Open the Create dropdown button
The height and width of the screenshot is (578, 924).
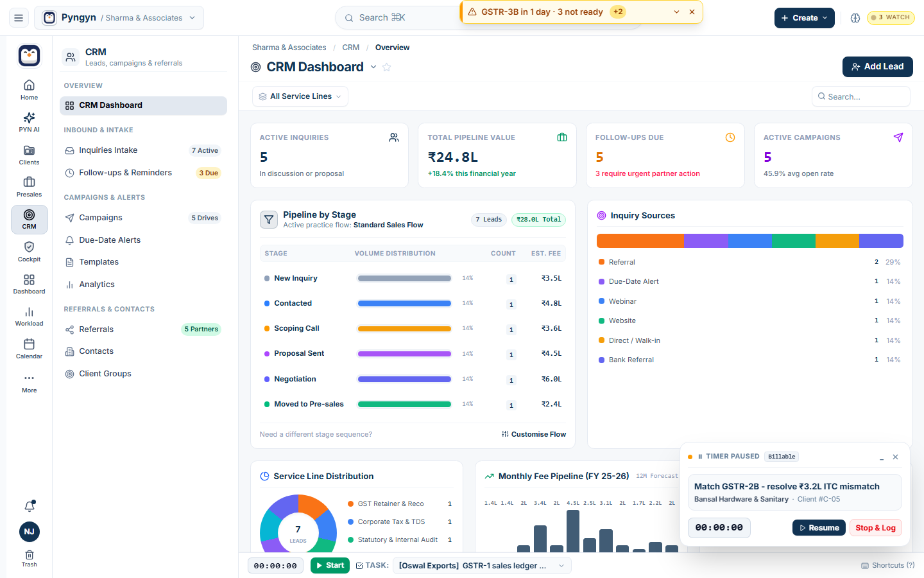(x=804, y=18)
